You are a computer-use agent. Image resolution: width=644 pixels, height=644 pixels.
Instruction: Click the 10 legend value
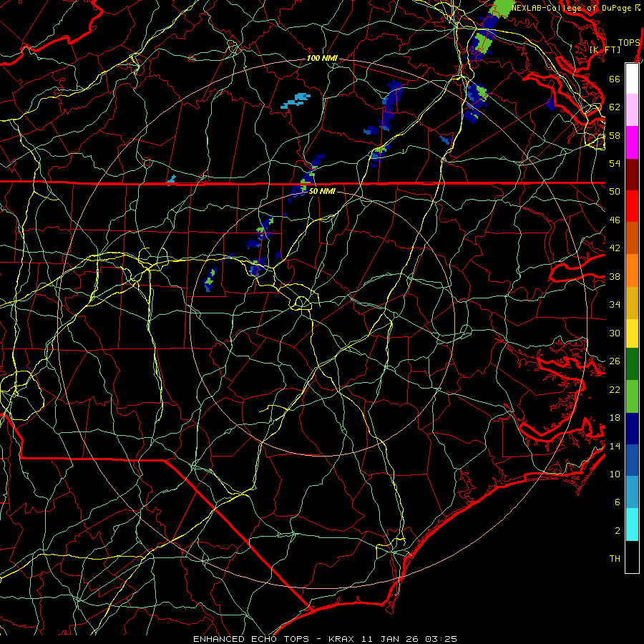point(615,474)
